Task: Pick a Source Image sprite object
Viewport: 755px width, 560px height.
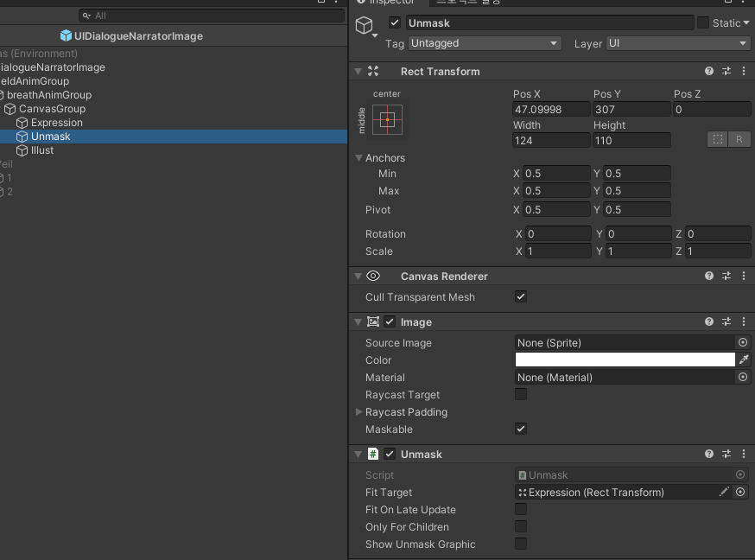Action: (743, 342)
